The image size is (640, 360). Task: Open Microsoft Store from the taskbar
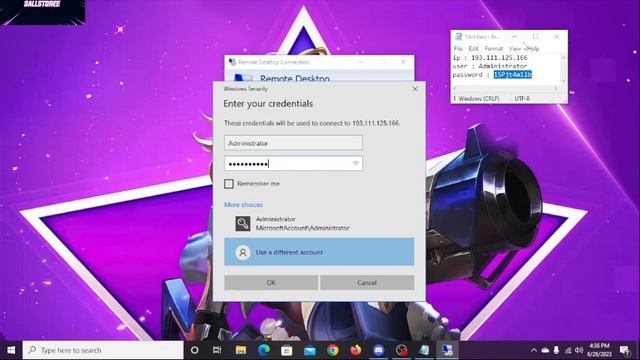click(x=287, y=350)
